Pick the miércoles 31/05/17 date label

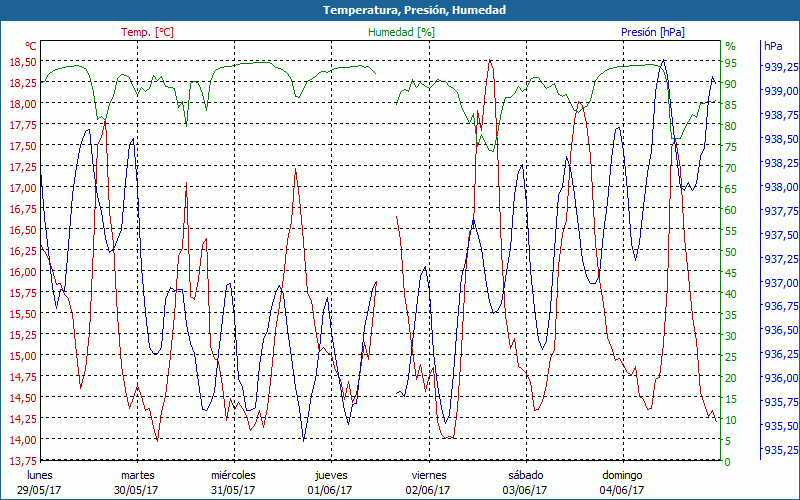(233, 482)
